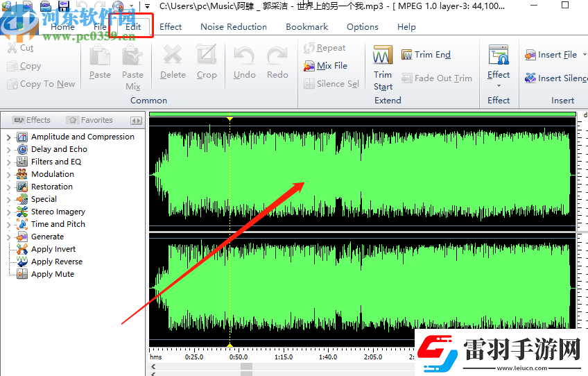Viewport: 588px width, 376px height.
Task: Open the quick access toolbar customize dropdown
Action: tap(148, 6)
